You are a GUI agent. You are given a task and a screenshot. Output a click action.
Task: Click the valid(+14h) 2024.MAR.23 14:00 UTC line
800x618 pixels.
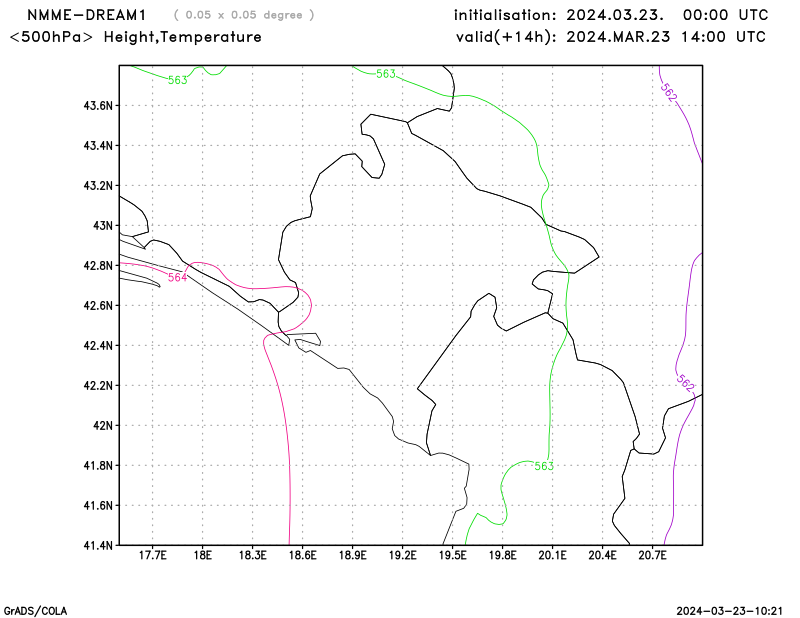(611, 37)
